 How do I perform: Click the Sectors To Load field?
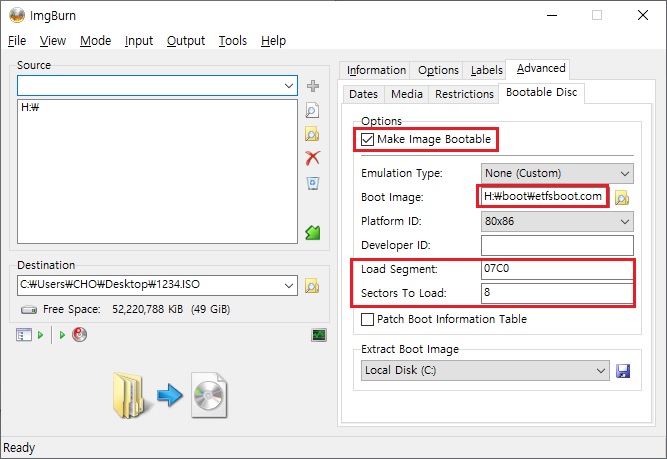point(557,293)
